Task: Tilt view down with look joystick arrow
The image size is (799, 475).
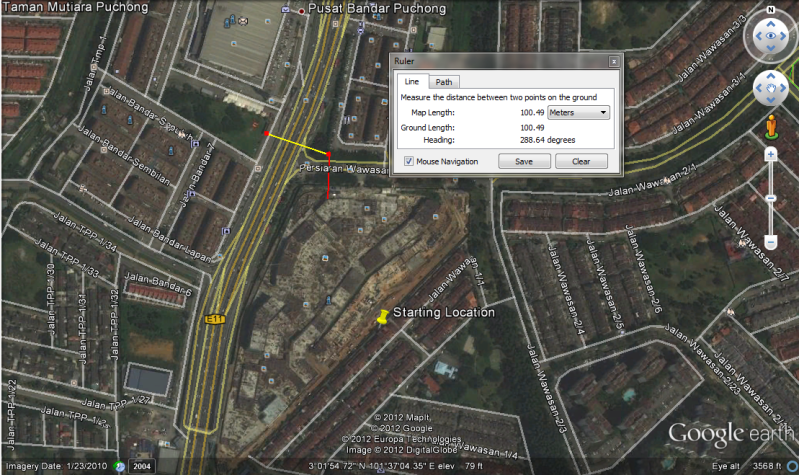Action: click(x=770, y=48)
